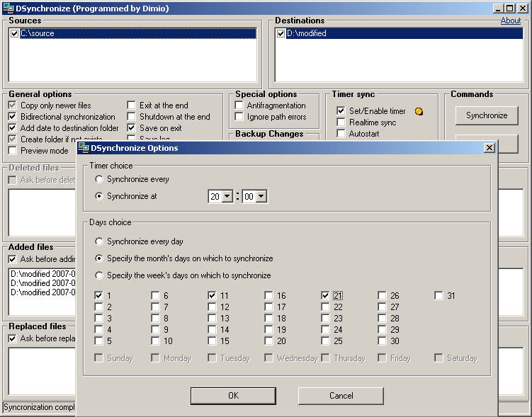
Task: Check day 31 checkbox
Action: (x=438, y=296)
